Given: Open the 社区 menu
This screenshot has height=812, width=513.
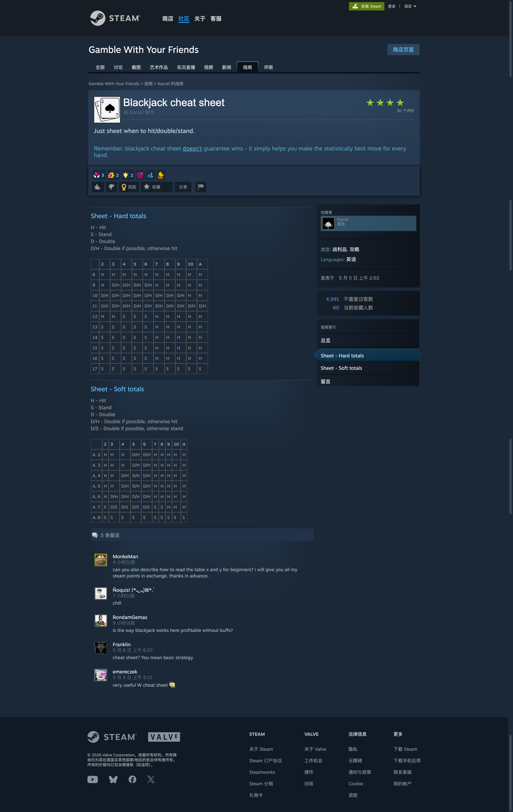Looking at the screenshot, I should pyautogui.click(x=184, y=18).
